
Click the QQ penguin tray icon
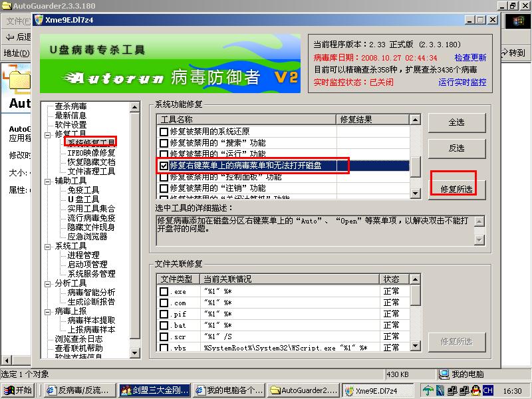click(x=475, y=390)
